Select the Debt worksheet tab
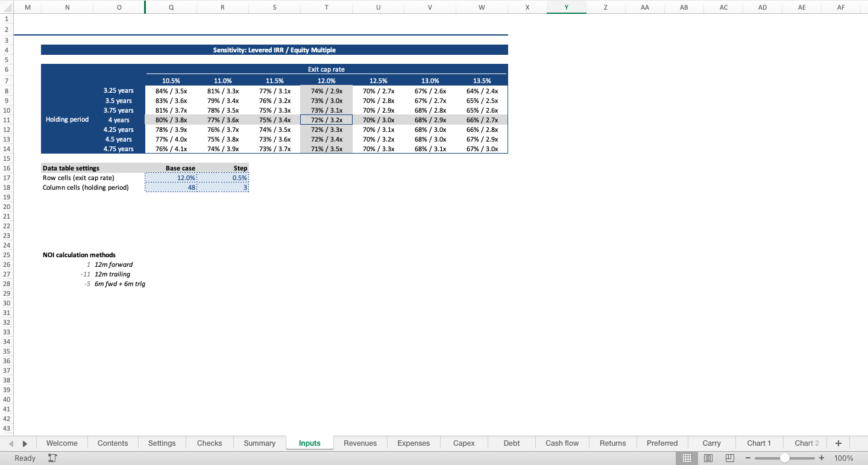This screenshot has height=465, width=868. click(x=511, y=443)
